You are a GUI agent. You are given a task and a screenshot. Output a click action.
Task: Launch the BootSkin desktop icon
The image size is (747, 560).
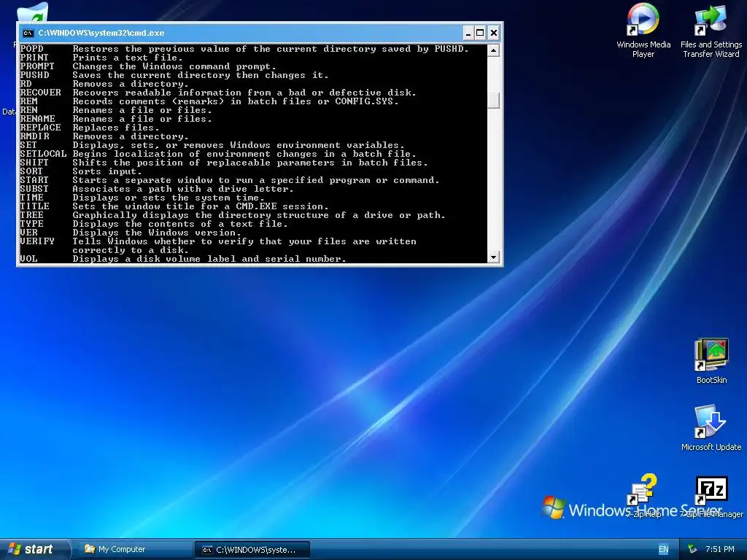point(711,361)
